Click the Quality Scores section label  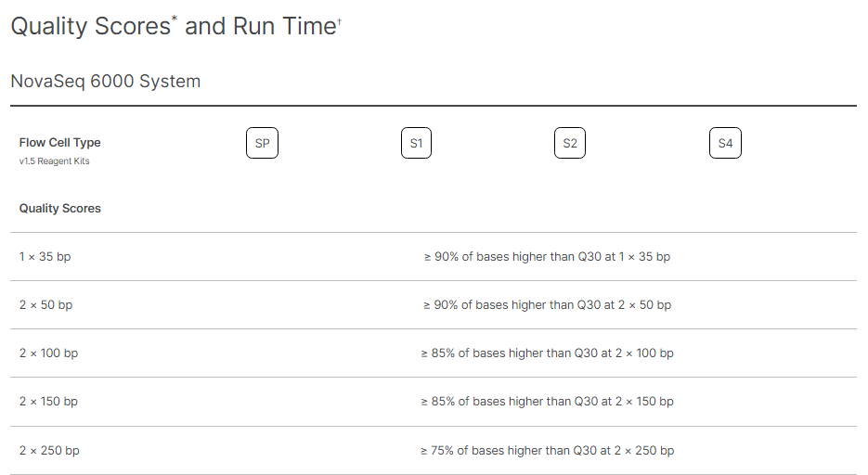[x=59, y=209]
